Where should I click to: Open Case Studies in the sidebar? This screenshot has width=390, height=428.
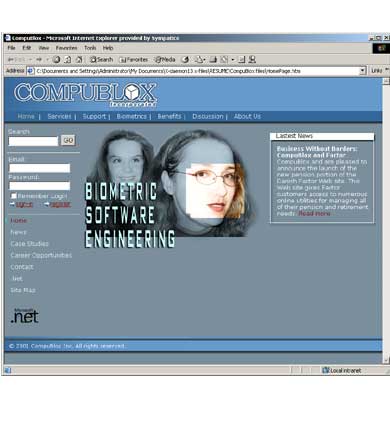29,244
